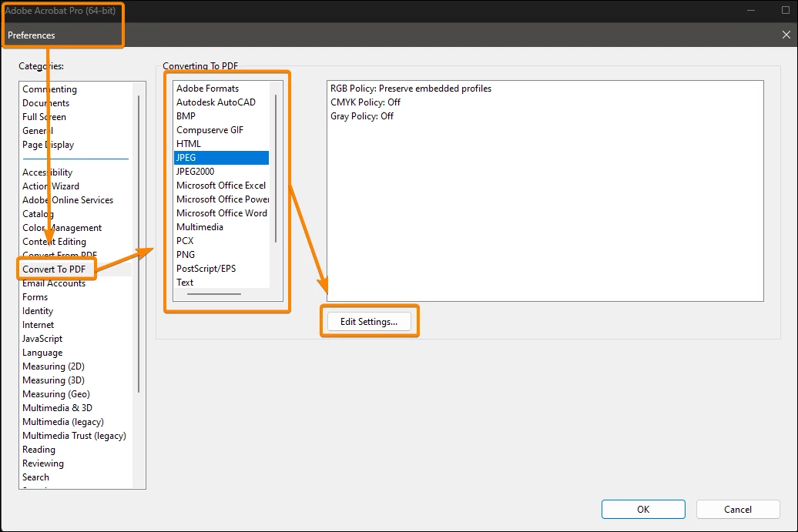Open the Page Display category

(48, 145)
